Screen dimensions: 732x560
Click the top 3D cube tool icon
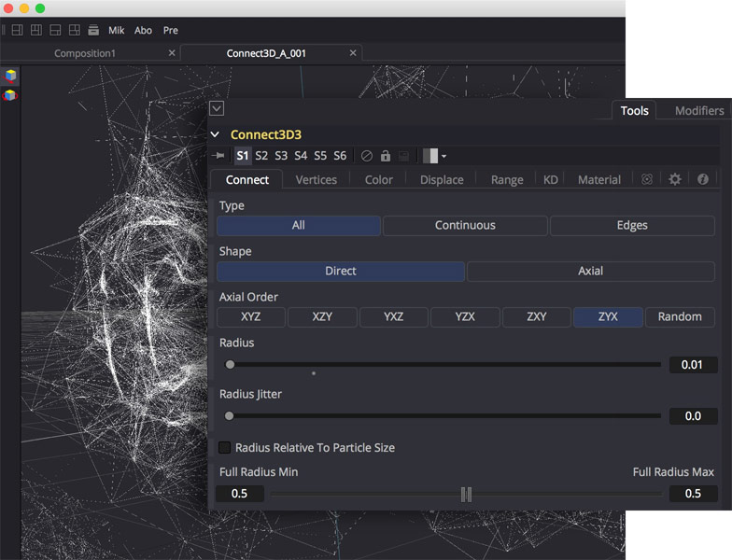click(10, 75)
